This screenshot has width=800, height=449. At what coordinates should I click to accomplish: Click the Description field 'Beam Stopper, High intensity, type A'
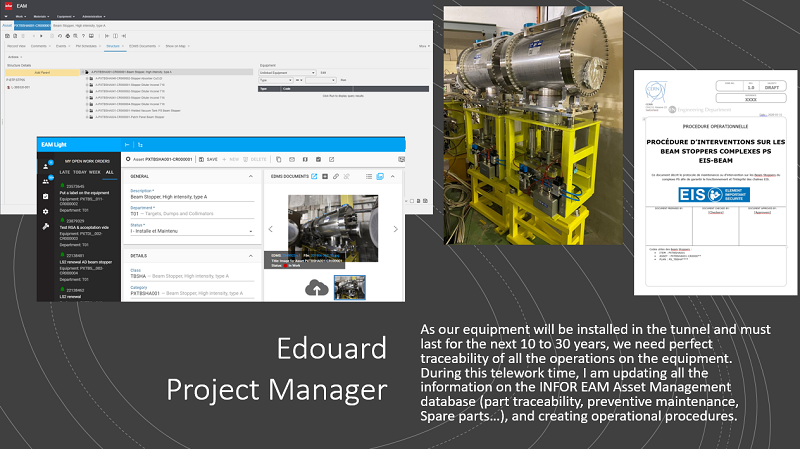192,197
